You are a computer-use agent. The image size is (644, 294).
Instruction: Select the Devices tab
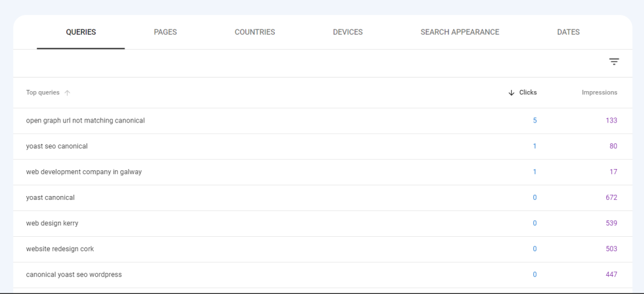(x=348, y=32)
